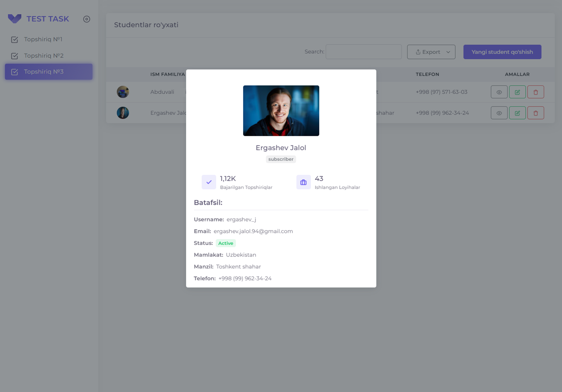Open Topshiriq №2 menu item
This screenshot has height=392, width=562.
pyautogui.click(x=44, y=56)
